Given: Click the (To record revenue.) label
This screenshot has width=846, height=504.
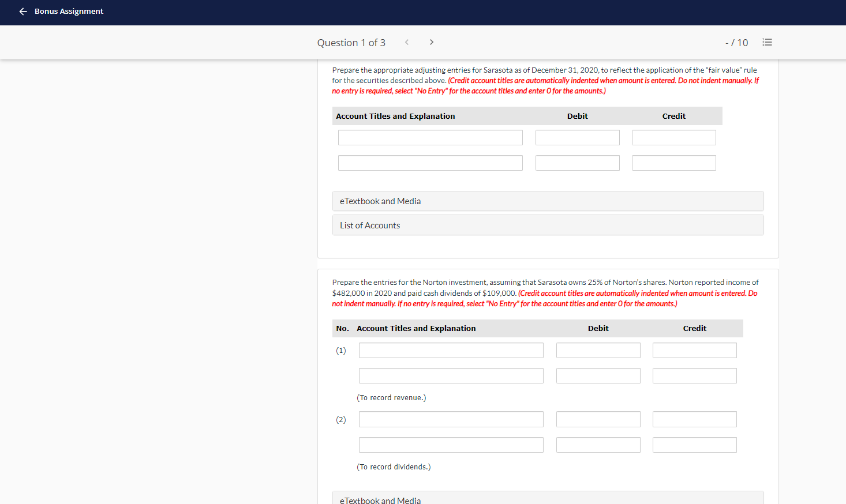Looking at the screenshot, I should (x=392, y=397).
